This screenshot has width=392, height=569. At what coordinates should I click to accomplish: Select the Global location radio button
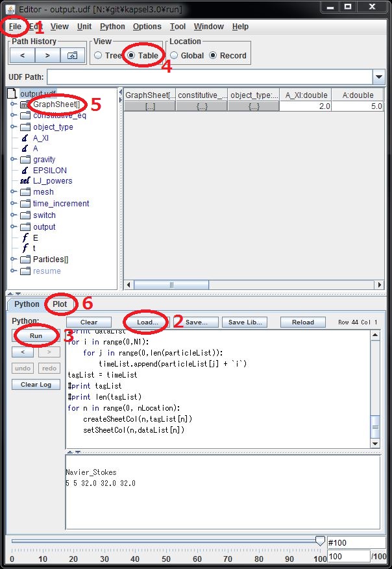pyautogui.click(x=174, y=56)
